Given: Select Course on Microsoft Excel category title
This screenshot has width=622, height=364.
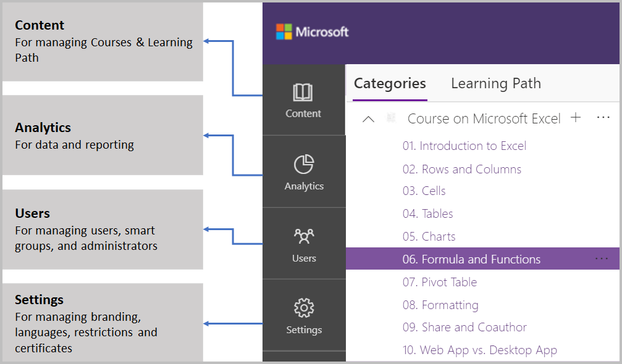Looking at the screenshot, I should click(484, 118).
